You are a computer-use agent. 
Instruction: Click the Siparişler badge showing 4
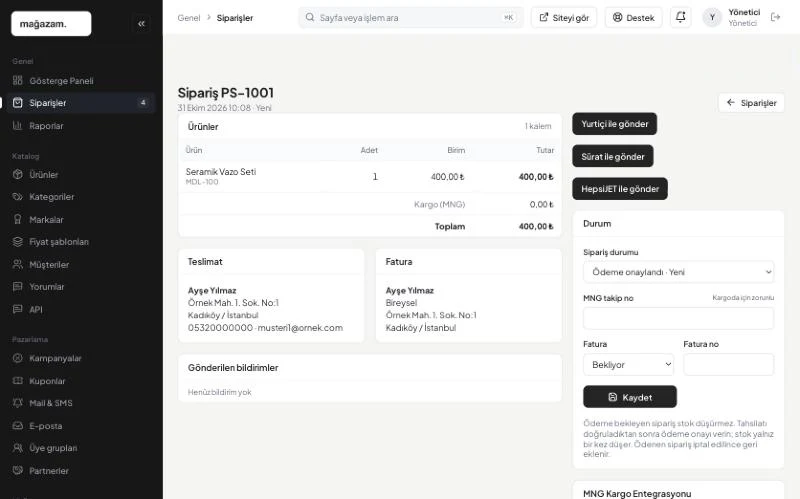pyautogui.click(x=143, y=103)
